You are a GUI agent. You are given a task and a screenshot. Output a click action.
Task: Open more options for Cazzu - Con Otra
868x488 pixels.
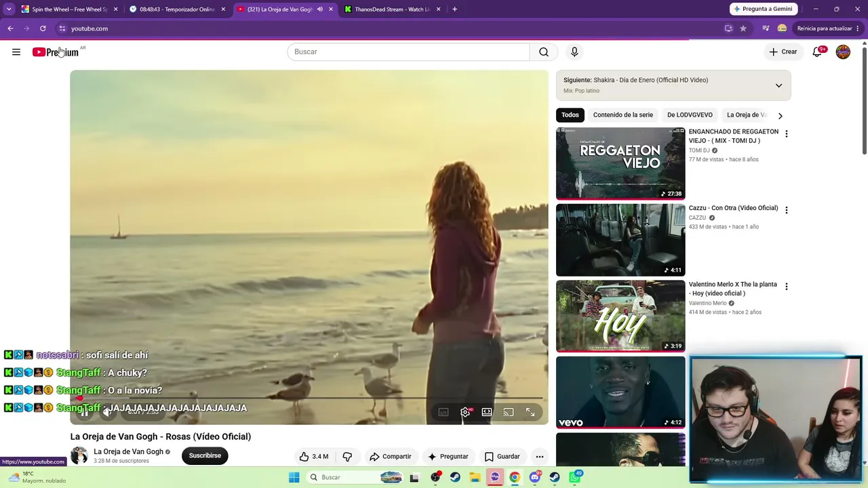786,210
